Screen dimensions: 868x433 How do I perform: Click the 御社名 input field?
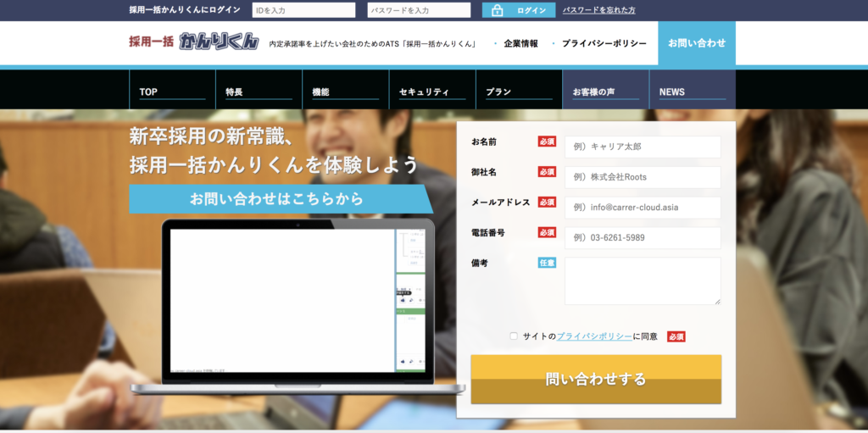pos(643,177)
